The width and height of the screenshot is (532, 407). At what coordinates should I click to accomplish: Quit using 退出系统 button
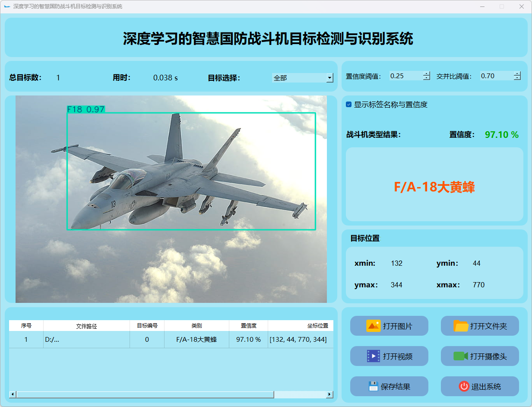(x=480, y=386)
